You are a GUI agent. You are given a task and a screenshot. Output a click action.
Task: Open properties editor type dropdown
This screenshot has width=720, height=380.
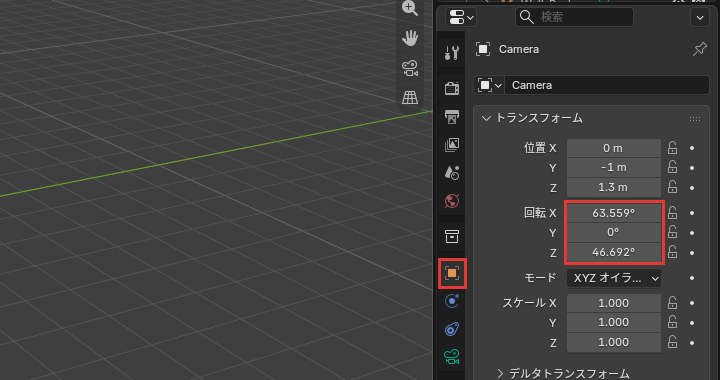(x=461, y=17)
